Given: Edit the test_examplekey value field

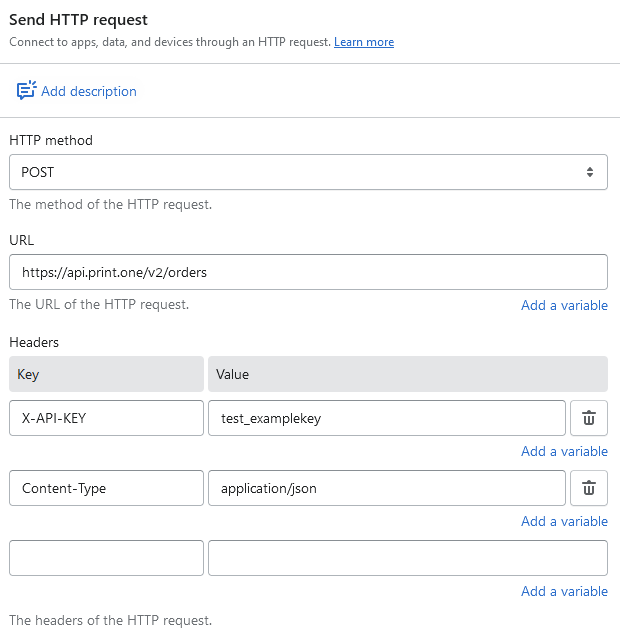Looking at the screenshot, I should (386, 418).
